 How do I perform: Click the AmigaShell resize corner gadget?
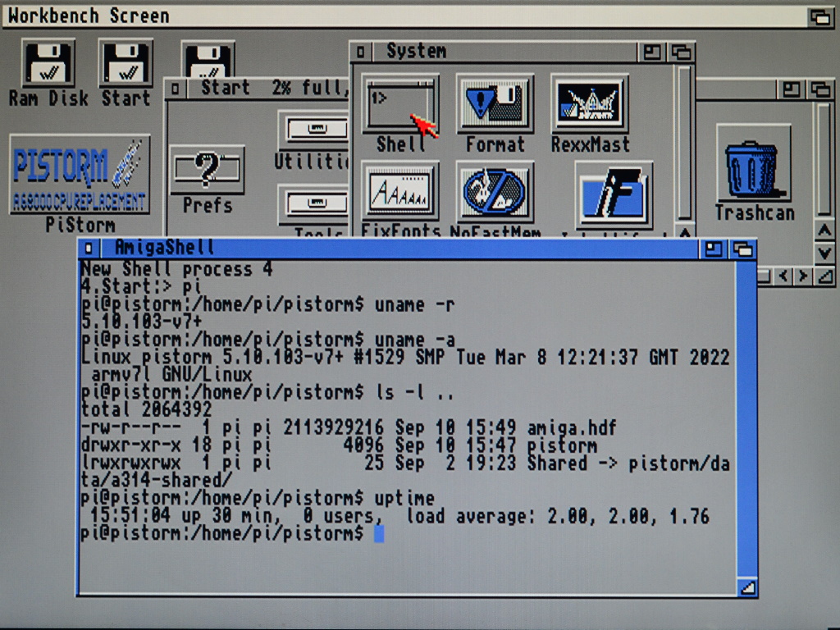[x=747, y=587]
